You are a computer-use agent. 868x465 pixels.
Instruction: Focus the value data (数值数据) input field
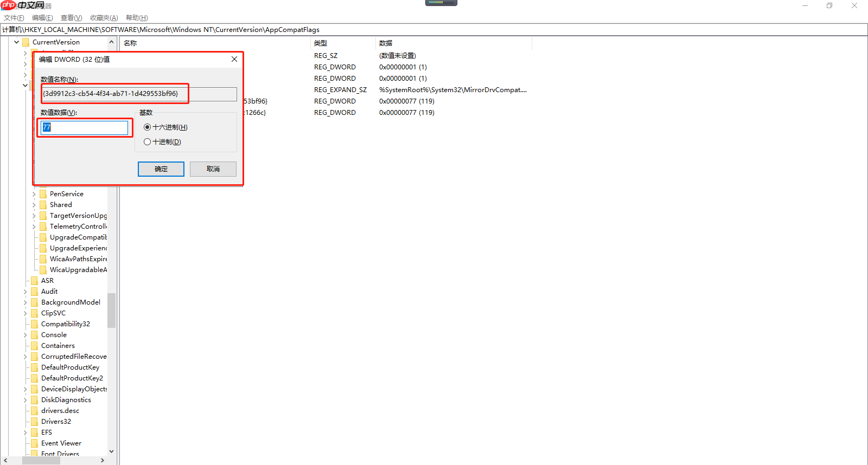click(x=85, y=127)
